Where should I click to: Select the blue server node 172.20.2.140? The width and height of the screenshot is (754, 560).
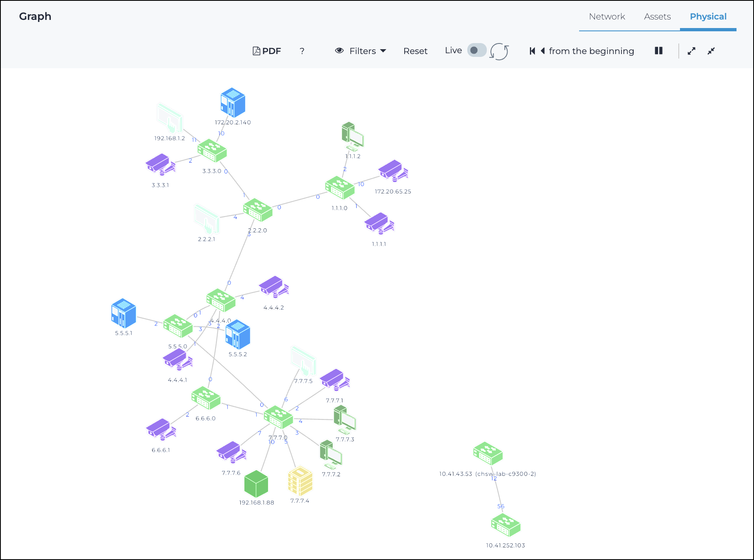[233, 103]
